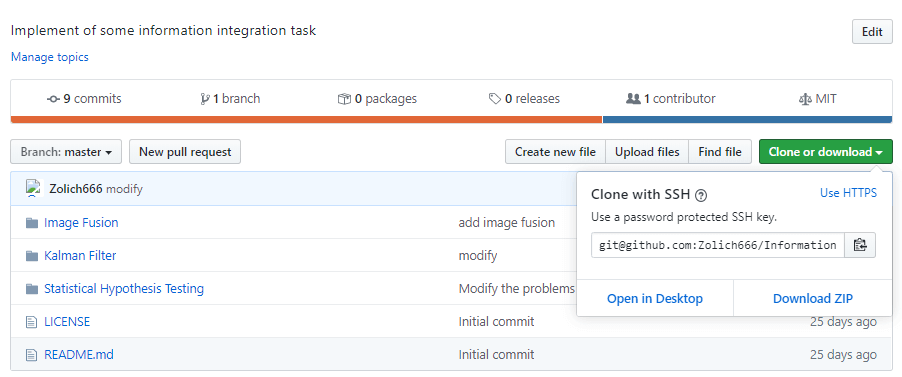Open the Manage topics link

click(49, 57)
